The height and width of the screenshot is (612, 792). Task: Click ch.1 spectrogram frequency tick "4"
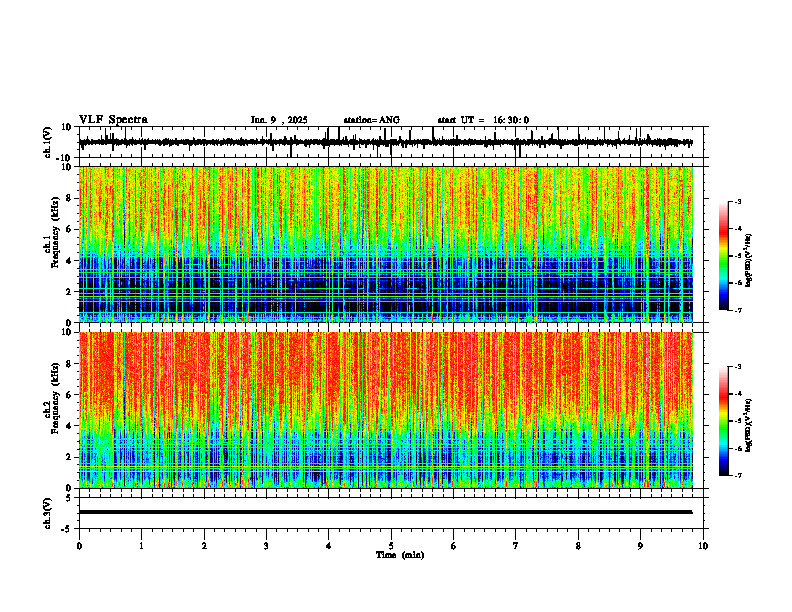pyautogui.click(x=69, y=261)
